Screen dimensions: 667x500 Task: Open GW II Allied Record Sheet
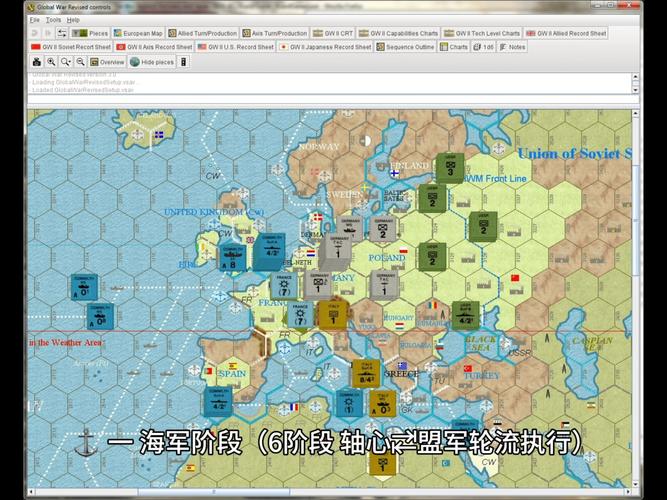[566, 33]
